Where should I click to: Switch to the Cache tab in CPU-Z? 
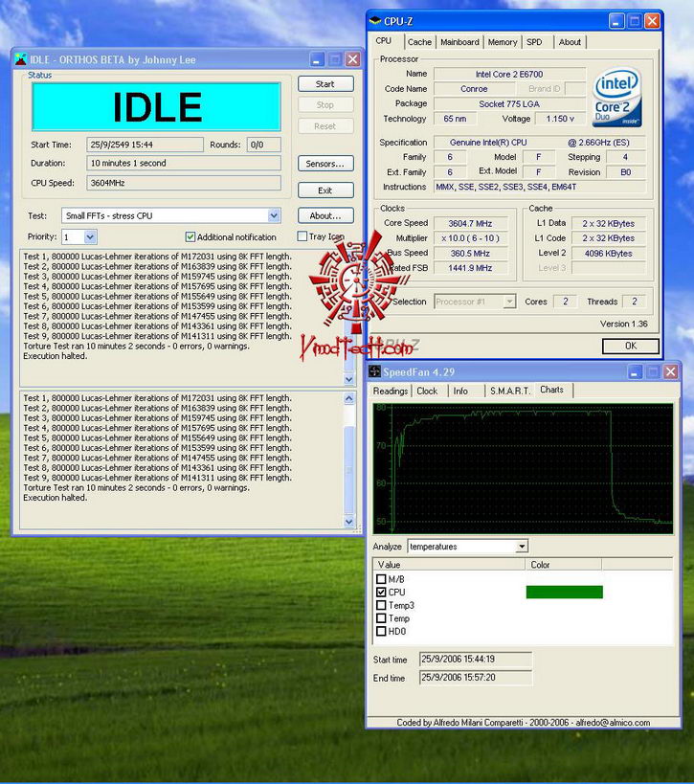(419, 42)
